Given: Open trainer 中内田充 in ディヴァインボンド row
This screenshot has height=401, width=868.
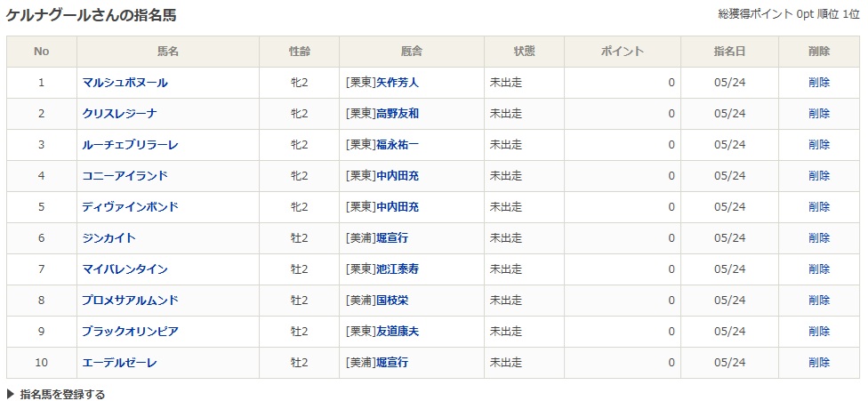Looking at the screenshot, I should 398,207.
